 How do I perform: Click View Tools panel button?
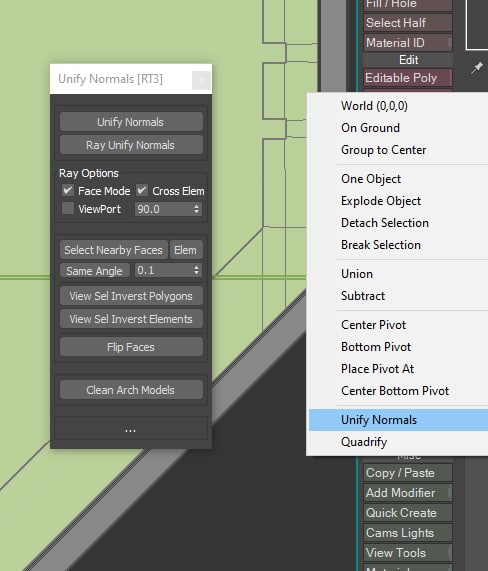(408, 552)
